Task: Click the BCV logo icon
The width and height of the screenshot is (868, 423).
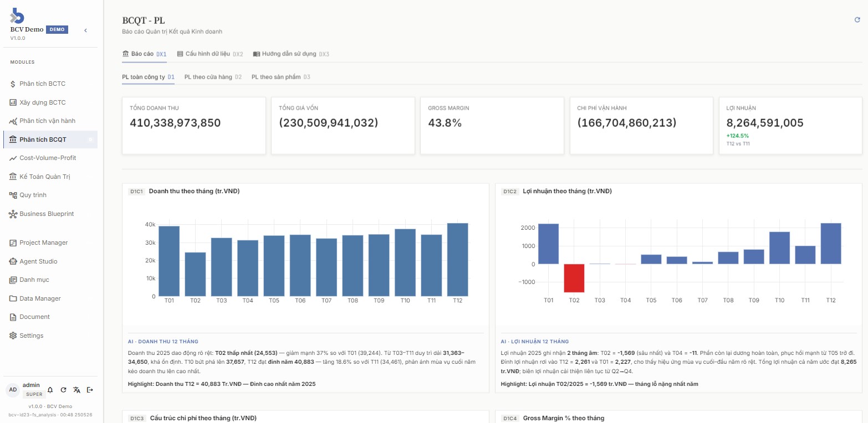Action: coord(18,16)
